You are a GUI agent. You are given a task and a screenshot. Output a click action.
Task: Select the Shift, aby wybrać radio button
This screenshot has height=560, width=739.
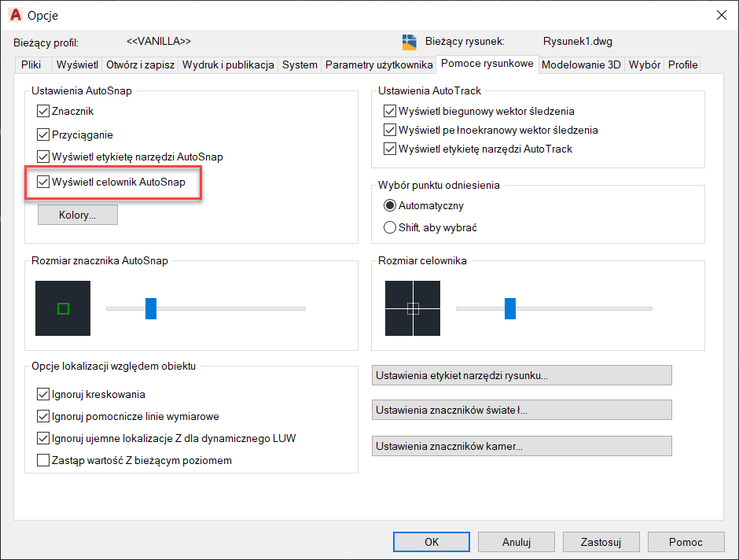point(390,227)
